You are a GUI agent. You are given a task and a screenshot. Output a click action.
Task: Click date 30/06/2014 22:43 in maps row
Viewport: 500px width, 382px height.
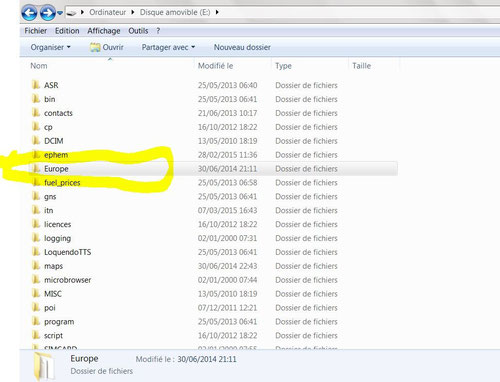tap(227, 266)
